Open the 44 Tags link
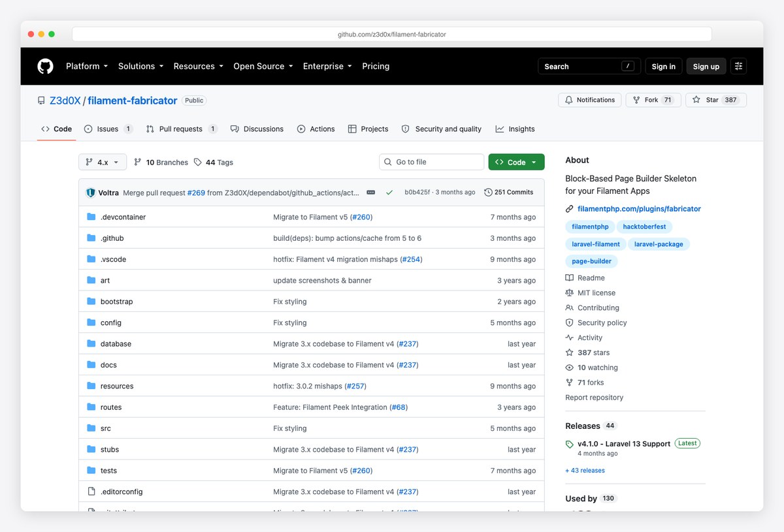 pyautogui.click(x=214, y=163)
